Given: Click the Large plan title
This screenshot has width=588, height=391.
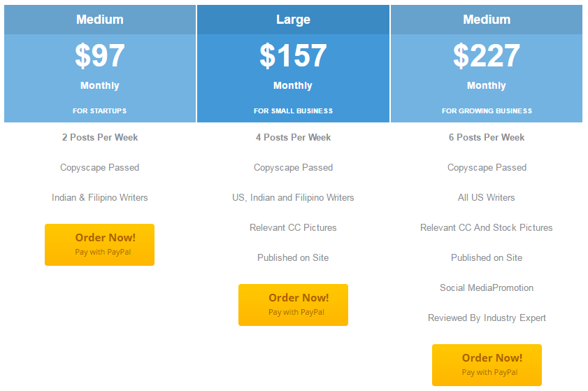Looking at the screenshot, I should coord(293,20).
